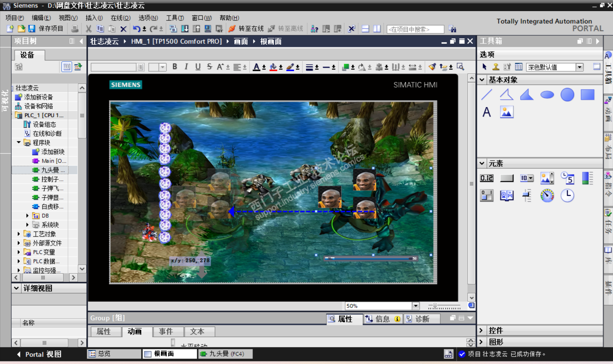Expand the 图形 section
Image resolution: width=613 pixels, height=364 pixels.
(x=481, y=342)
